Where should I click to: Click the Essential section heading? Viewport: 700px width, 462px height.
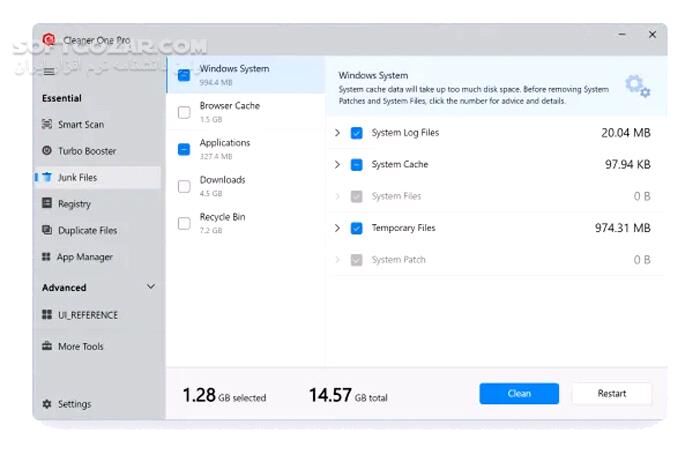tap(62, 98)
